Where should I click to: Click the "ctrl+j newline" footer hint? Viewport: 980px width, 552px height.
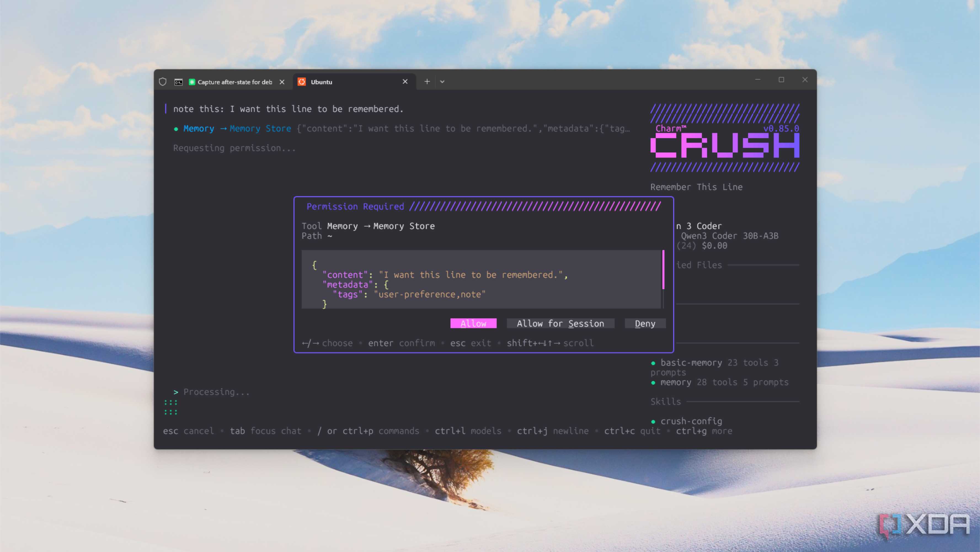coord(552,431)
